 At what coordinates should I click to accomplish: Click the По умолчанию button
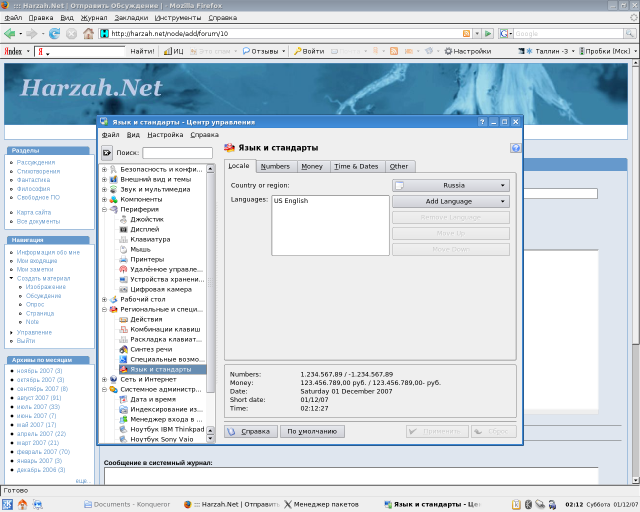(312, 432)
